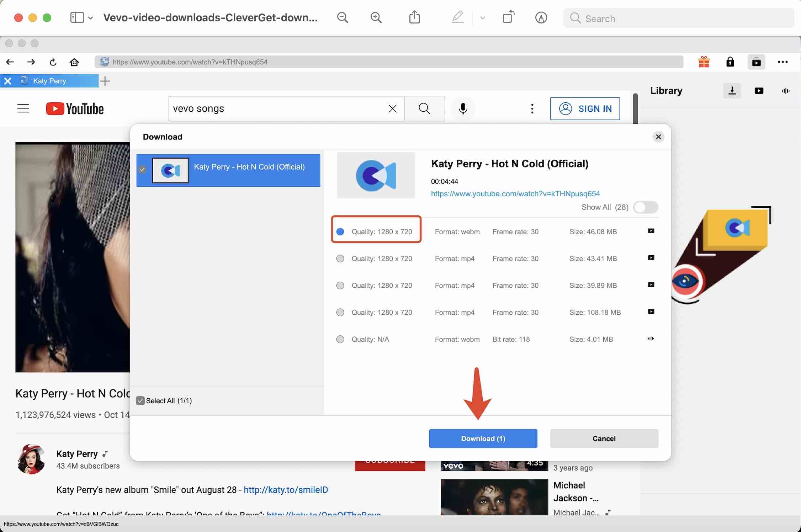Click the Preview zoom in icon
This screenshot has width=801, height=532.
coord(376,18)
